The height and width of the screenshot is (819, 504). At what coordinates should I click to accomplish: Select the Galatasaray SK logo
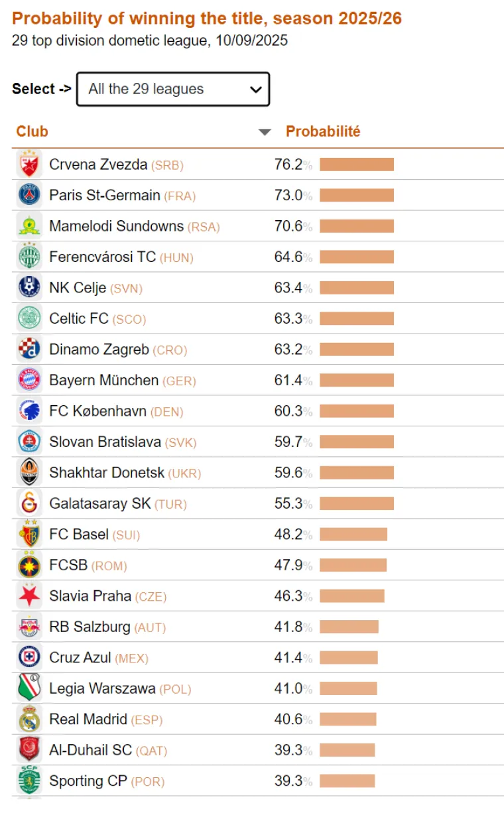28,503
